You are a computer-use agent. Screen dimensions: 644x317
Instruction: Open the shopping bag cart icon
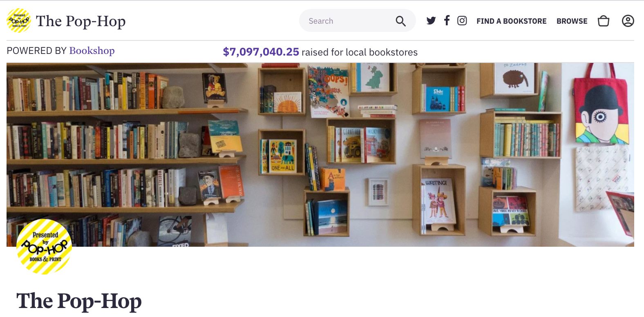click(x=604, y=21)
